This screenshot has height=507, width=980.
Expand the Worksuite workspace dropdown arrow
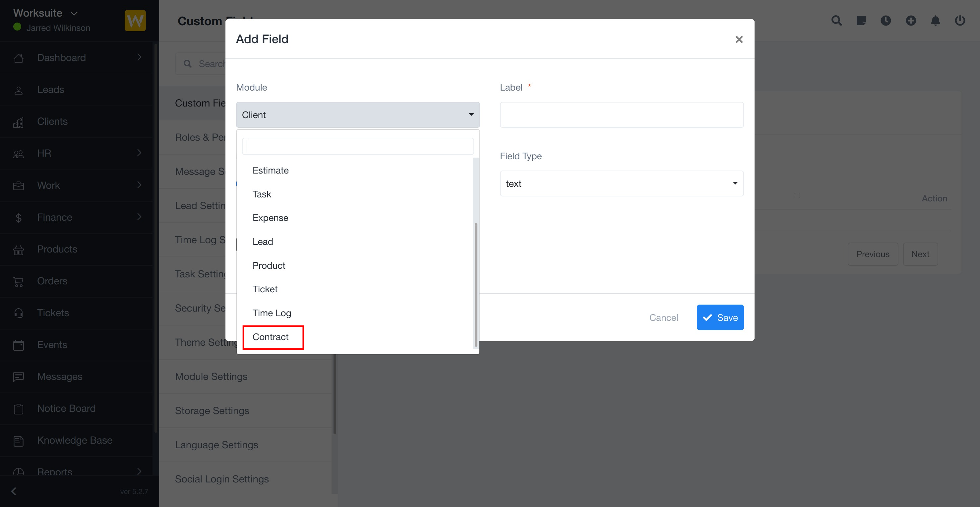(74, 13)
